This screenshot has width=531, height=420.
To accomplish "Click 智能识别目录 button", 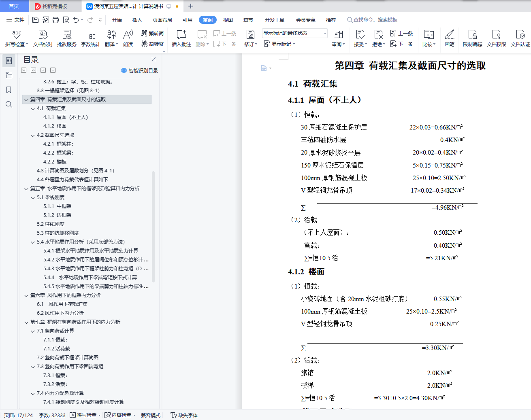I will 139,70.
